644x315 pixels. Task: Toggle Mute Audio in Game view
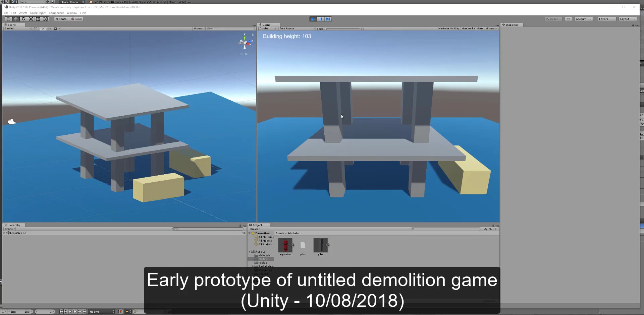[468, 28]
